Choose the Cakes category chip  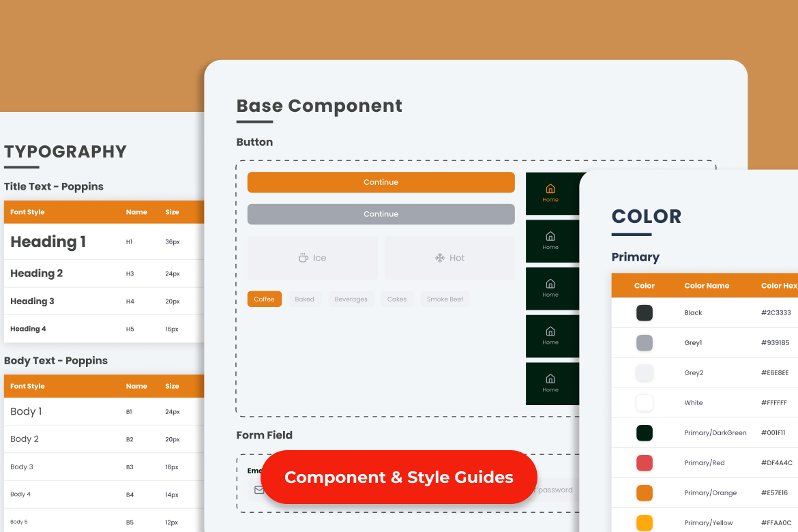coord(396,299)
